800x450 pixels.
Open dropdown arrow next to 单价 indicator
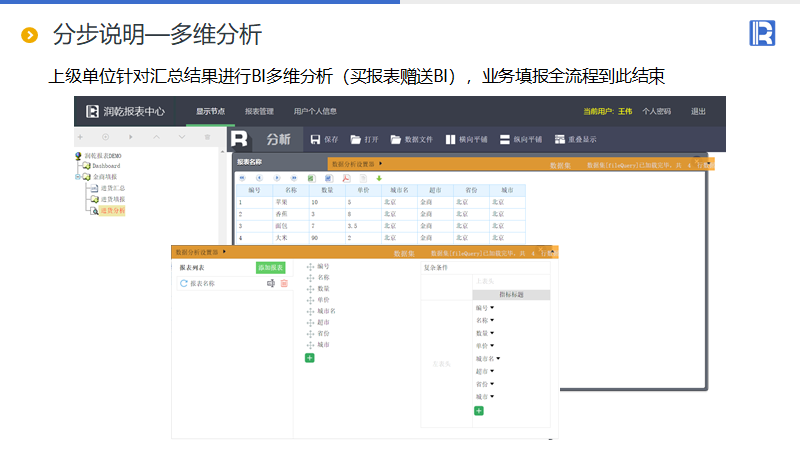pos(492,346)
